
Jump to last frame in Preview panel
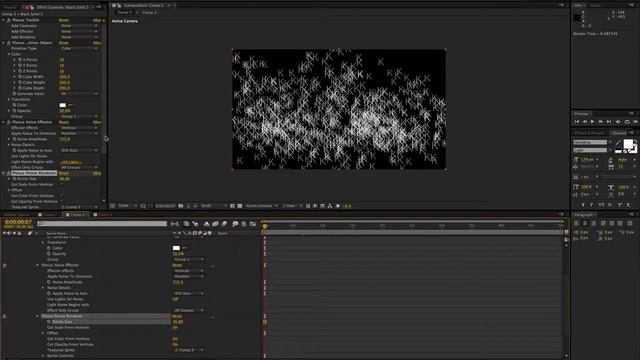point(609,122)
